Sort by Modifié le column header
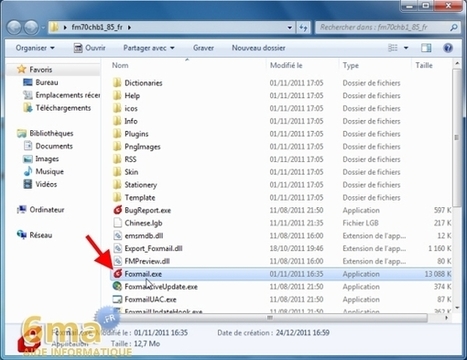This screenshot has height=360, width=467. (286, 65)
